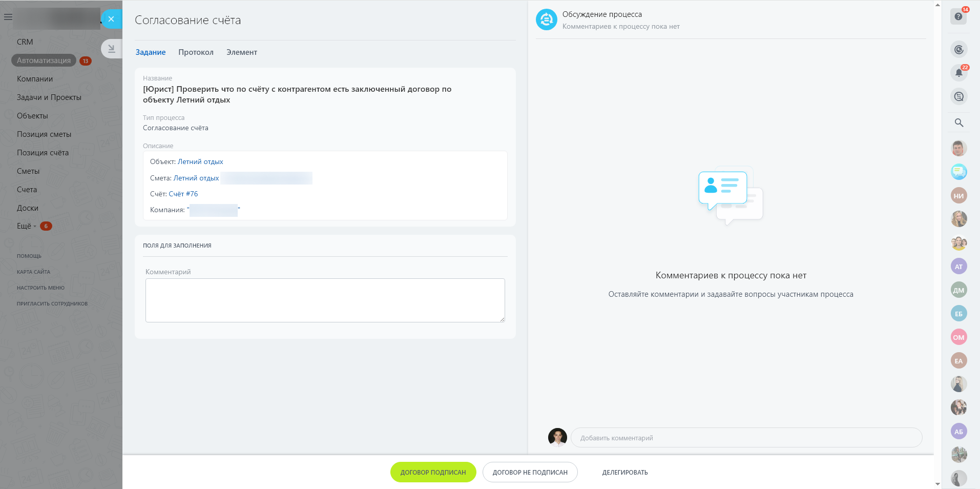Open notifications bell icon
The width and height of the screenshot is (980, 489).
(x=958, y=73)
